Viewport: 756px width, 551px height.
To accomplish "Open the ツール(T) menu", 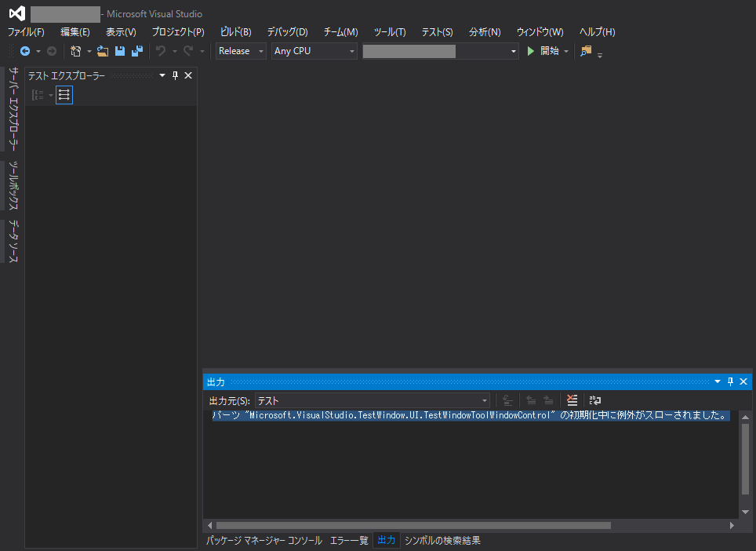I will pyautogui.click(x=390, y=32).
